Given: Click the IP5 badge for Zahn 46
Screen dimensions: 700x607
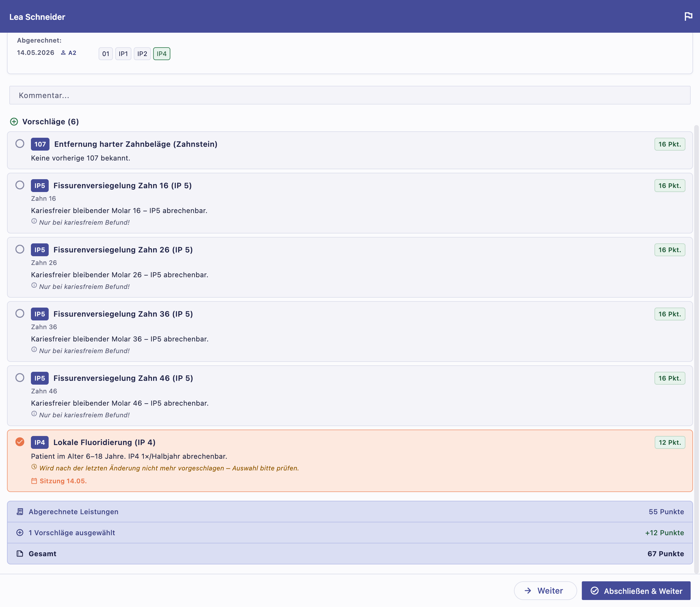Looking at the screenshot, I should click(40, 378).
